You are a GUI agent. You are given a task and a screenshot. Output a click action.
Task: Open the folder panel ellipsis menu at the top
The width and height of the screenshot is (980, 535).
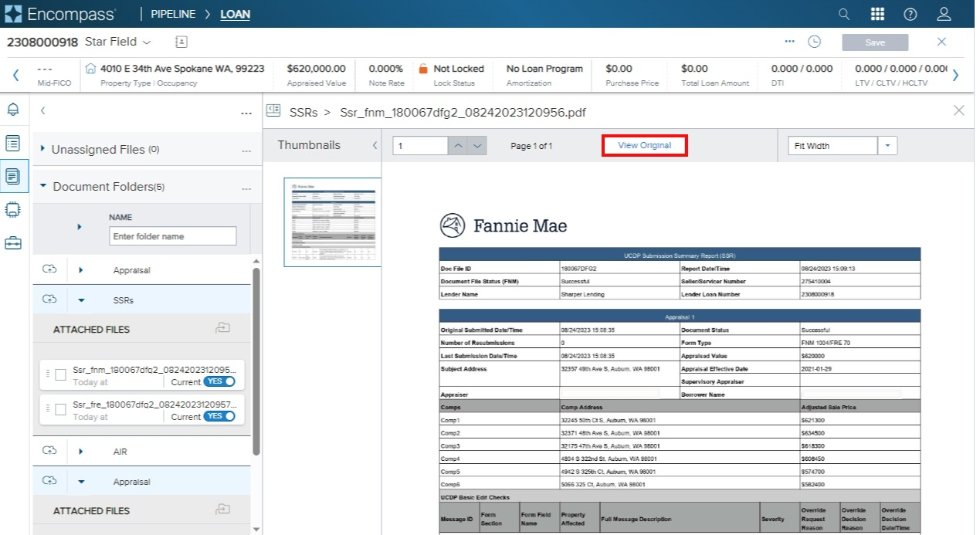click(x=246, y=113)
